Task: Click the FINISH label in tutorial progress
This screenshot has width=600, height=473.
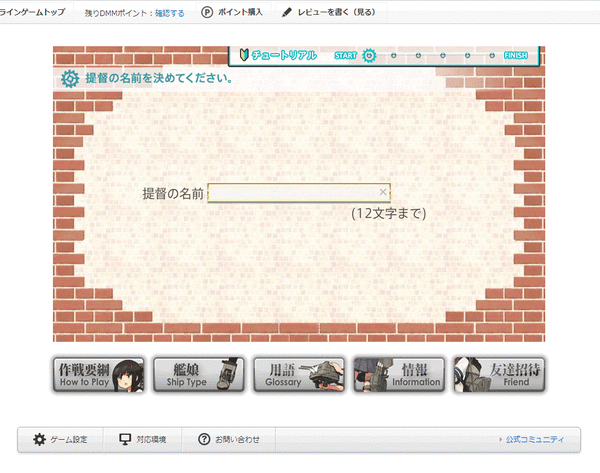Action: pyautogui.click(x=515, y=55)
